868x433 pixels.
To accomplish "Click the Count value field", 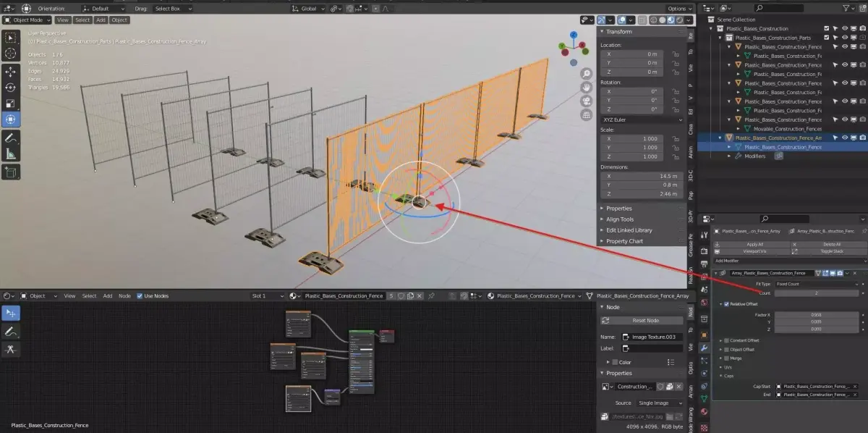I will tap(817, 293).
